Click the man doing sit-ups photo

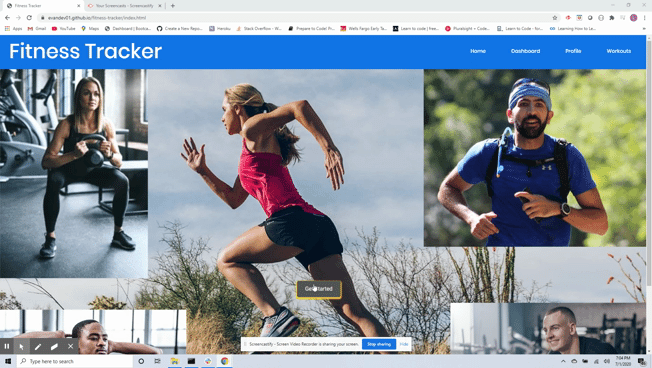[93, 332]
